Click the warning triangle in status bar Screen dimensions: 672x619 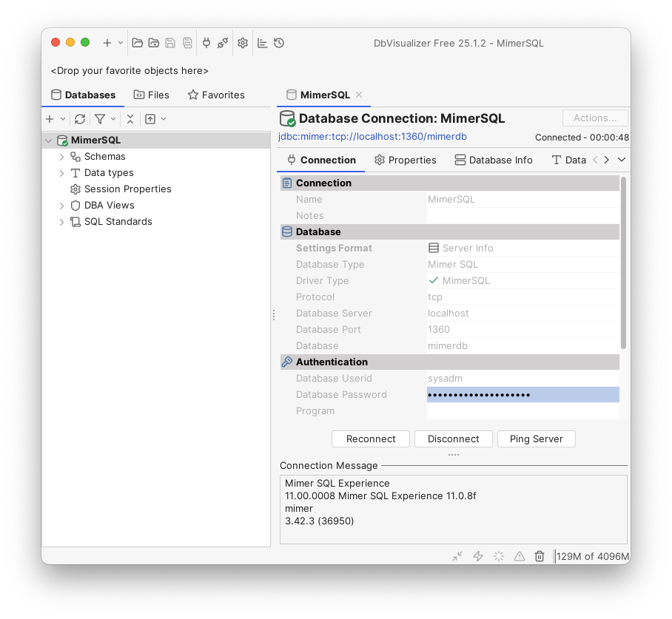coord(519,555)
